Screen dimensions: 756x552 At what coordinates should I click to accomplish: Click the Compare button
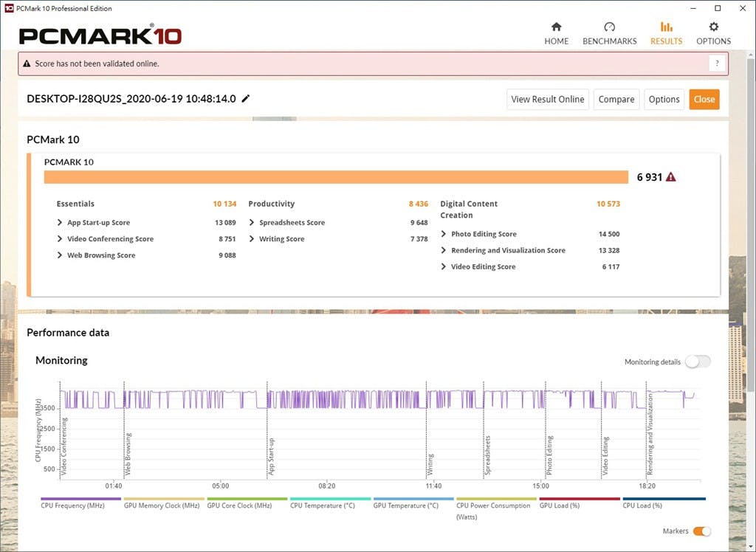coord(616,100)
